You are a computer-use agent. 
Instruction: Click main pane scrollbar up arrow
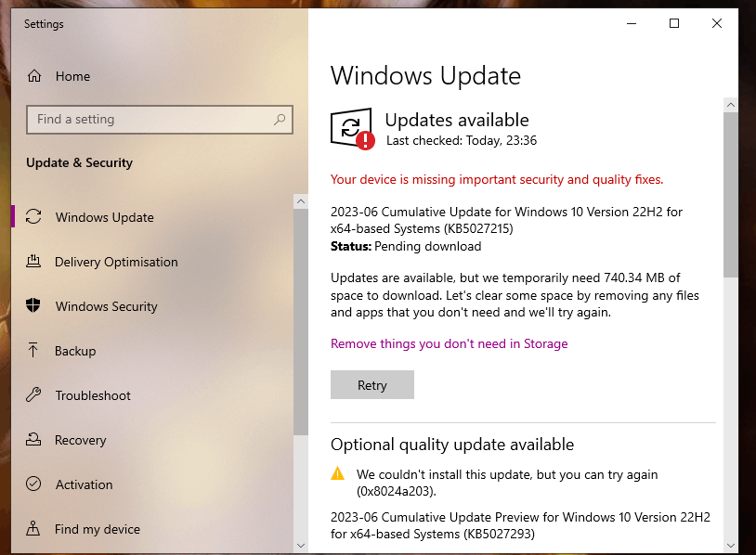pyautogui.click(x=731, y=105)
